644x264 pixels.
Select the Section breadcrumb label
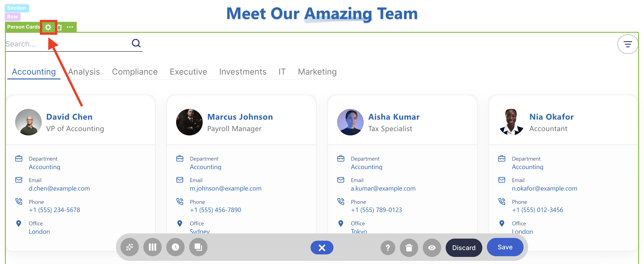click(x=16, y=8)
